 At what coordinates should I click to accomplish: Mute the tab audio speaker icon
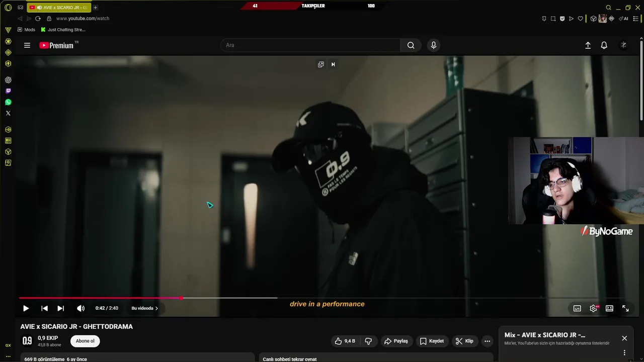click(39, 8)
